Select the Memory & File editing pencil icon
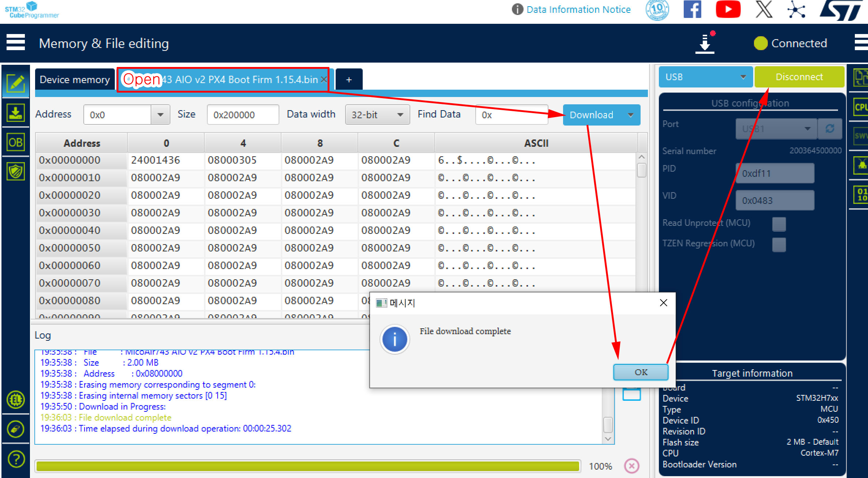 (15, 83)
